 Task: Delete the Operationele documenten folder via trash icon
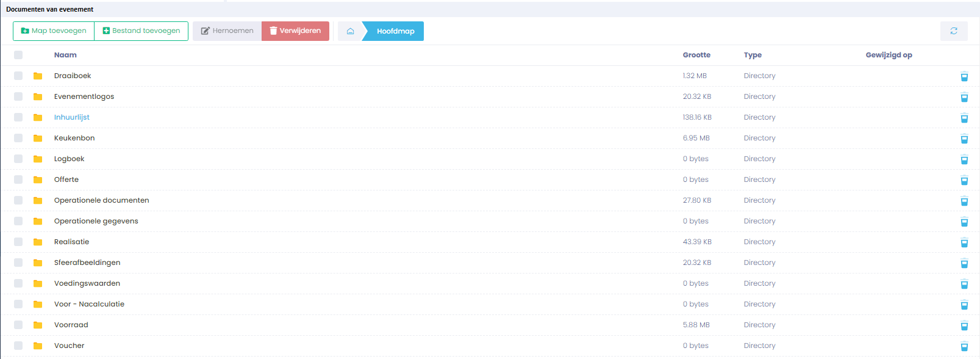964,201
